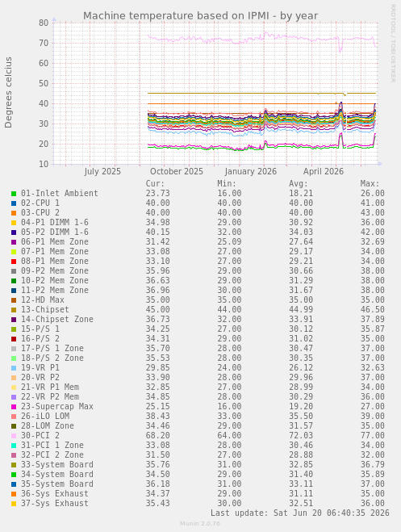Screen dimensions: 401x532
Task: Click the '31-PCI 1 Zone' legend label
Action: tap(52, 445)
